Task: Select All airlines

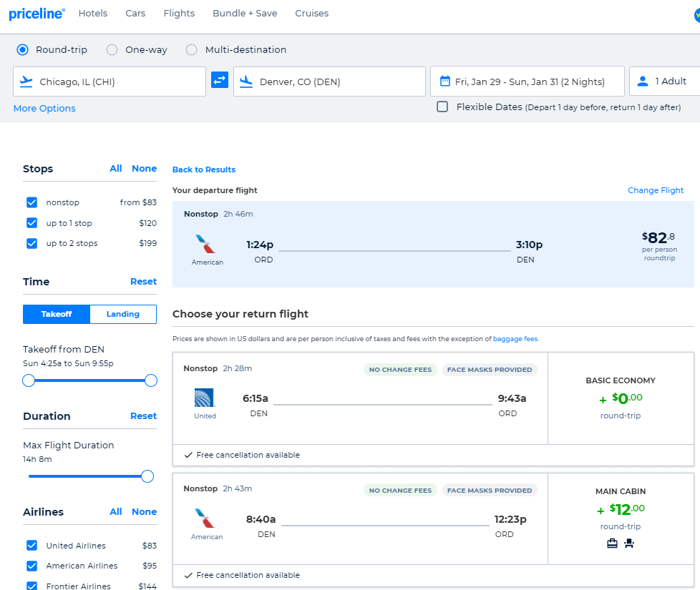Action: pos(116,512)
